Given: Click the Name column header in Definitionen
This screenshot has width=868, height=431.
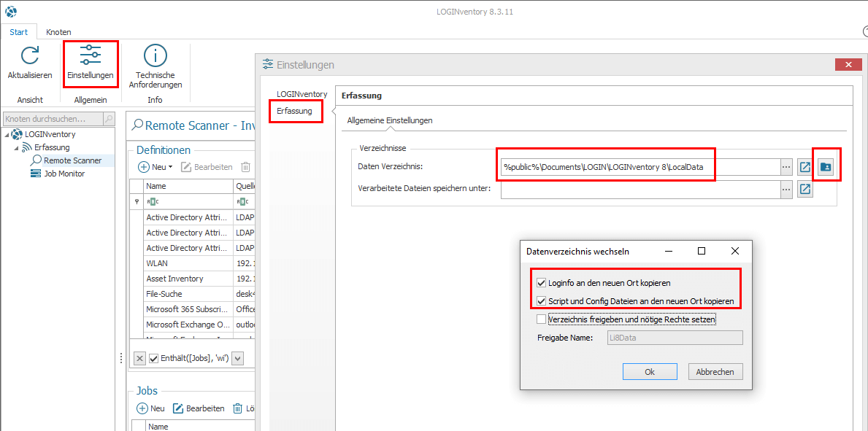Looking at the screenshot, I should (x=188, y=186).
